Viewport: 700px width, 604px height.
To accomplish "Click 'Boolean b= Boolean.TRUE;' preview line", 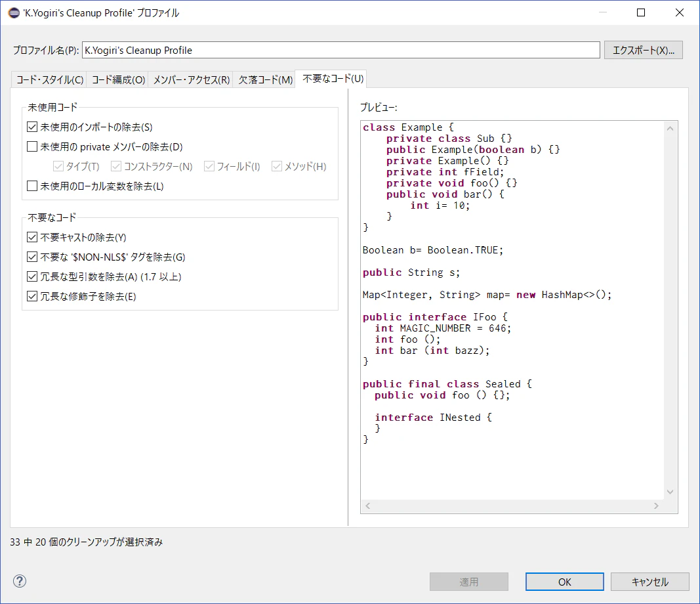I will (x=433, y=250).
